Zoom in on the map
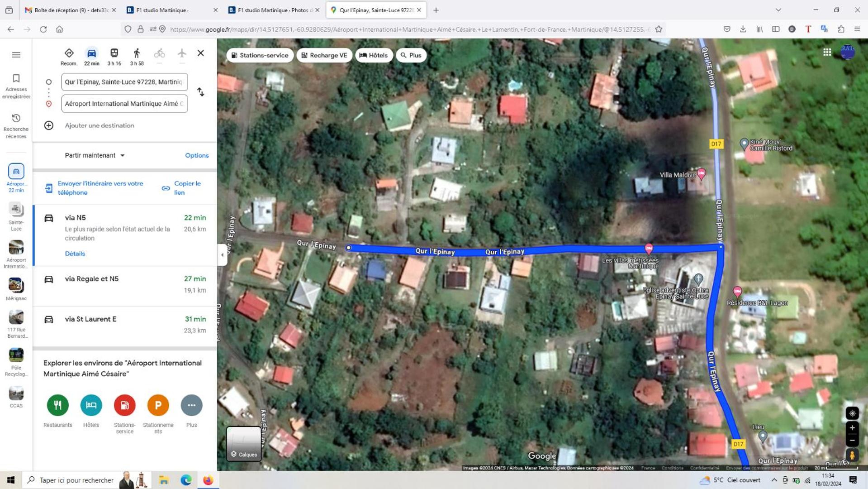Image resolution: width=868 pixels, height=489 pixels. (x=852, y=428)
